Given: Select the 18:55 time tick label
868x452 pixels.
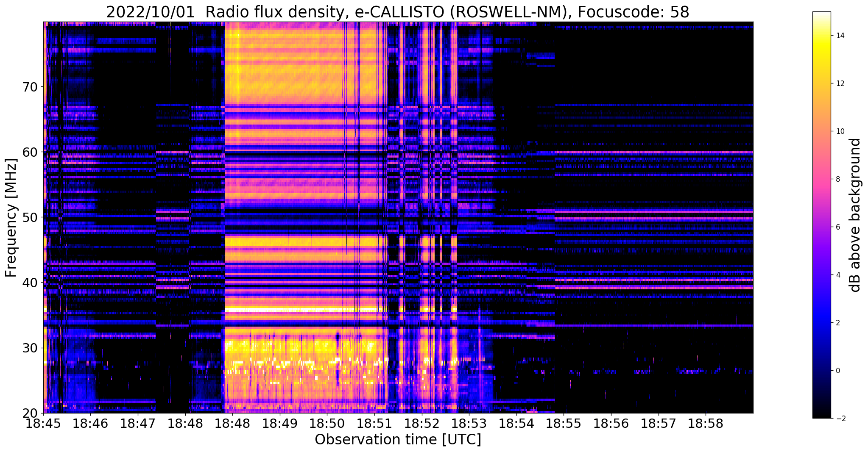Looking at the screenshot, I should (x=564, y=423).
